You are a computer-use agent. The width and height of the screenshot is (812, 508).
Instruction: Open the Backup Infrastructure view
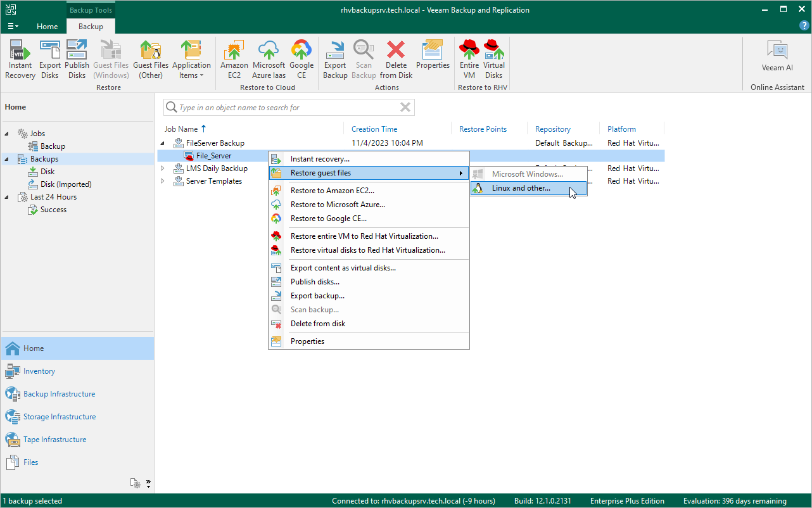77,394
